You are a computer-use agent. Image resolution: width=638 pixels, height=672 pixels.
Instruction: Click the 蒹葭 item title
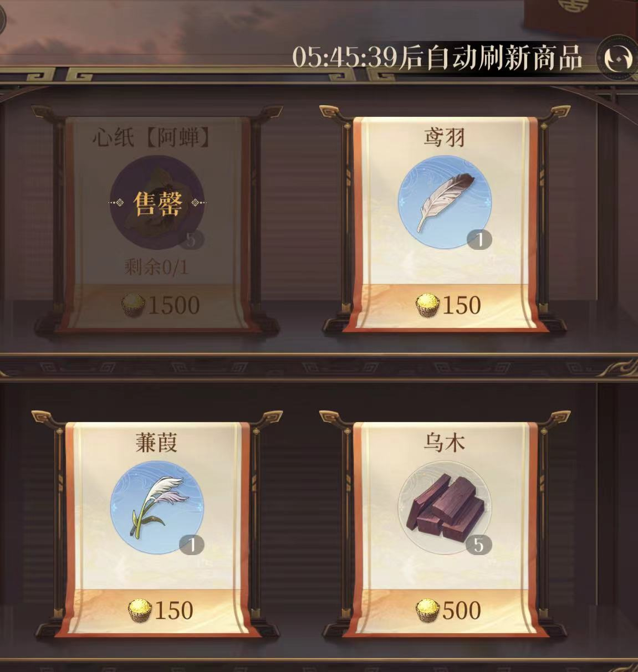tap(157, 442)
